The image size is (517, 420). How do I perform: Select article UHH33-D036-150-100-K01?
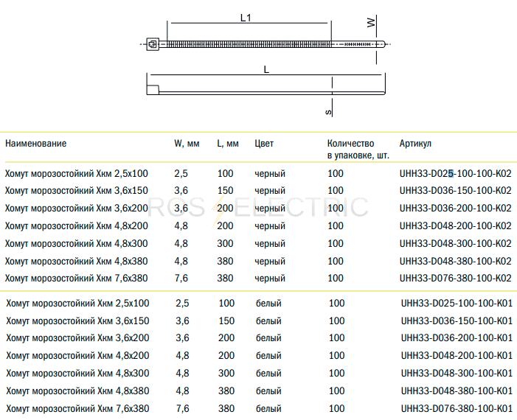point(457,321)
